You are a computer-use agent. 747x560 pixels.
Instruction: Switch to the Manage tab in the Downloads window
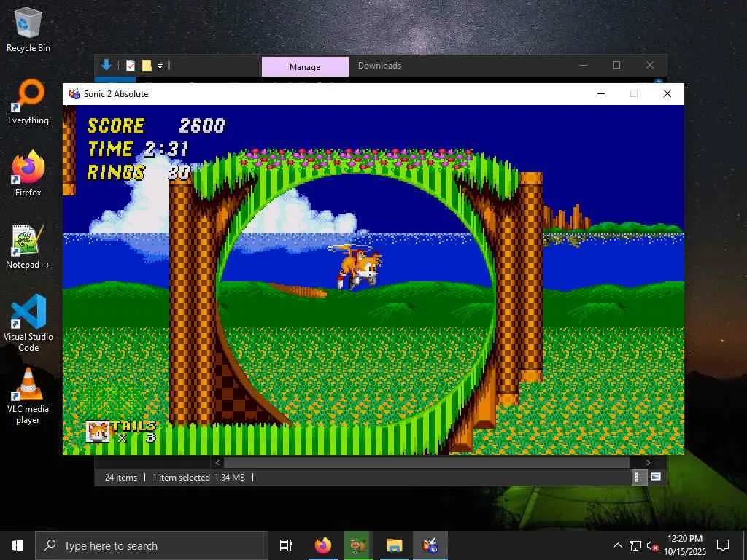click(305, 66)
